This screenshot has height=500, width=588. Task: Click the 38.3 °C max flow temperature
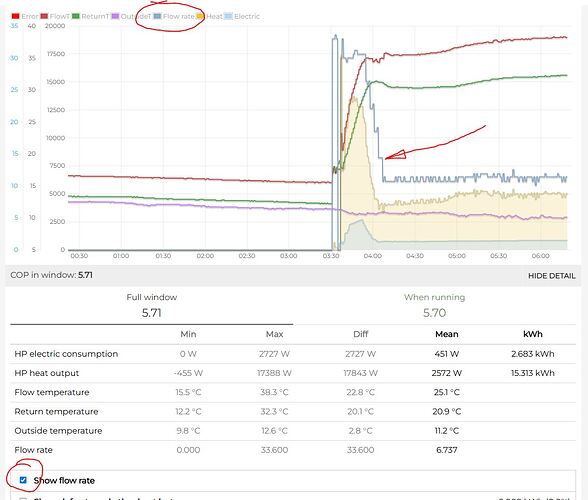point(274,392)
